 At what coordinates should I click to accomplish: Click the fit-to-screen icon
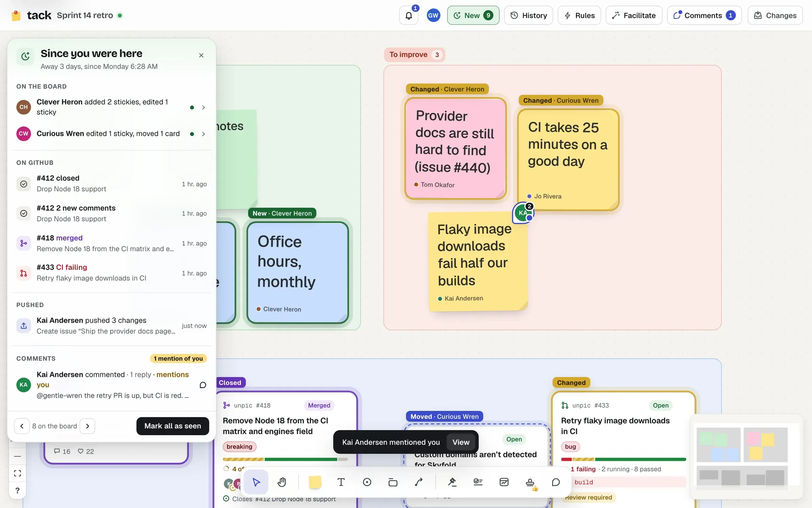pyautogui.click(x=18, y=473)
